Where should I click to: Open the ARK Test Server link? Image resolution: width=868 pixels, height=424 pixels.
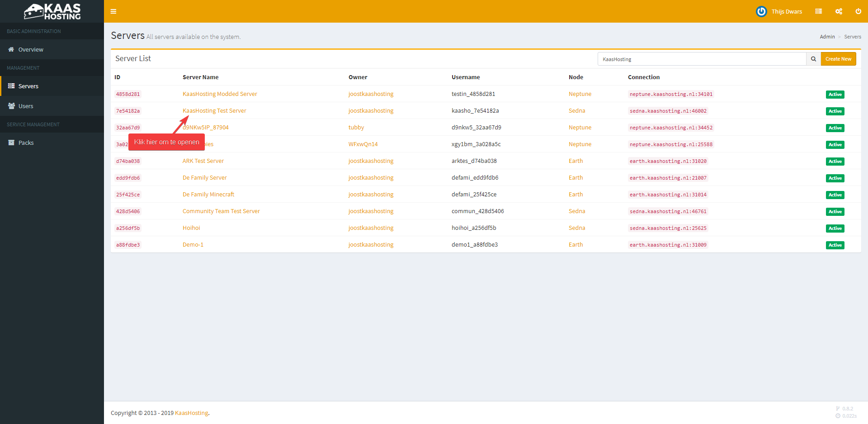(x=203, y=161)
